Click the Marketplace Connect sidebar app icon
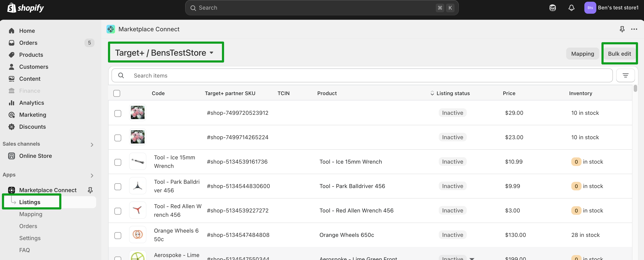Image resolution: width=644 pixels, height=260 pixels. 12,190
